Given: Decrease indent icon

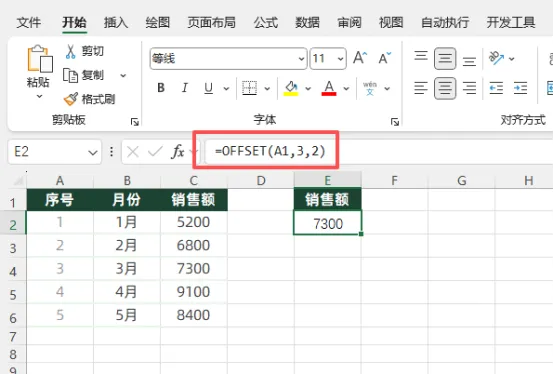Looking at the screenshot, I should click(x=496, y=88).
